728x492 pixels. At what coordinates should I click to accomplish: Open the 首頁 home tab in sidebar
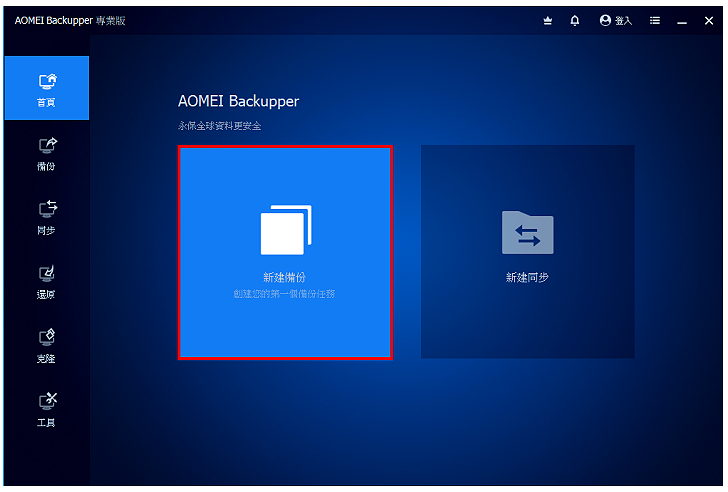pyautogui.click(x=47, y=88)
